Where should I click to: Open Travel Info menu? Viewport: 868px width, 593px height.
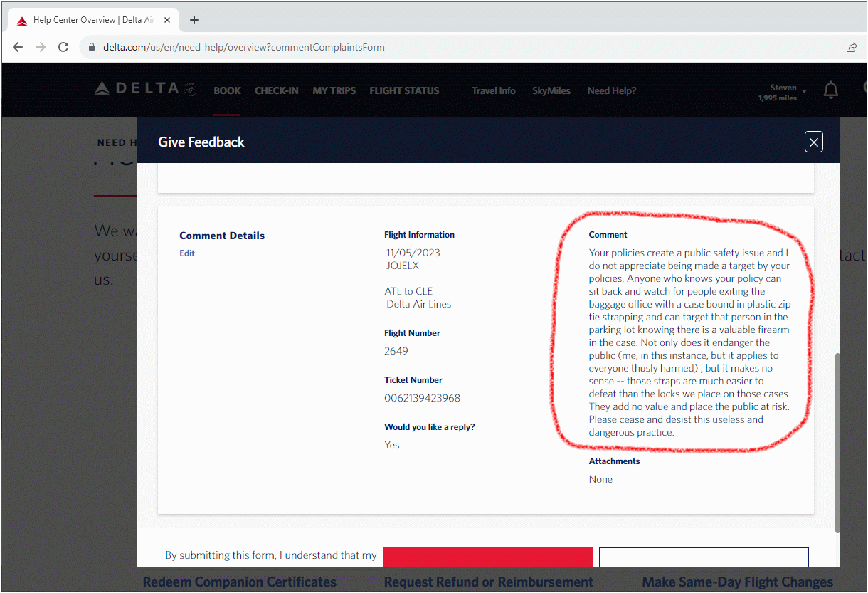494,90
